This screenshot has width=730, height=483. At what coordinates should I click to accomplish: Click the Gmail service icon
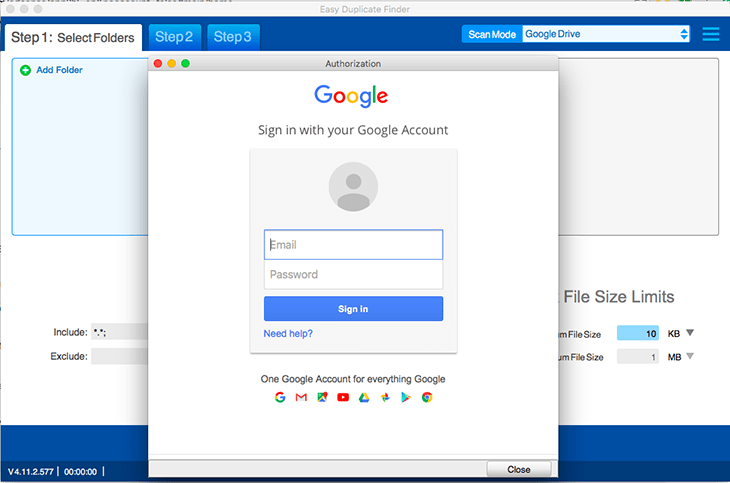[301, 397]
